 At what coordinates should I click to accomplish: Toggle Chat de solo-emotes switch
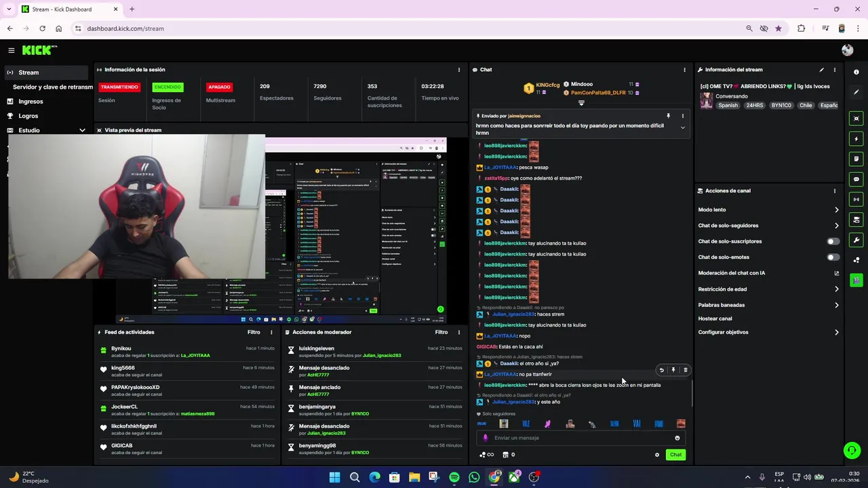(x=833, y=257)
